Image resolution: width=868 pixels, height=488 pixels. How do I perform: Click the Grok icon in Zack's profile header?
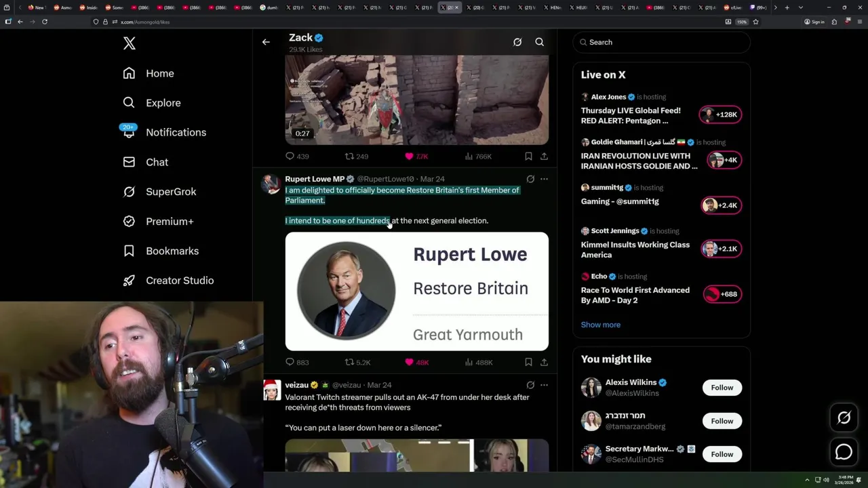coord(517,42)
